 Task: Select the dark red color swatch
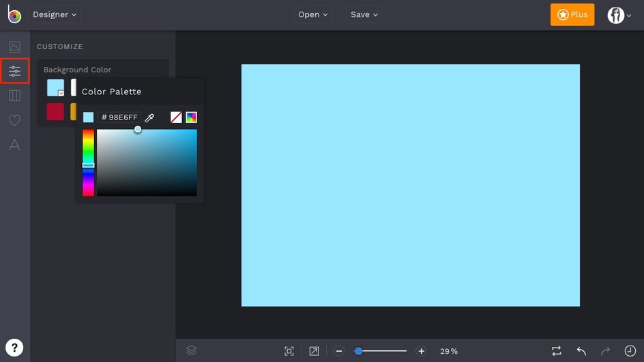point(55,111)
